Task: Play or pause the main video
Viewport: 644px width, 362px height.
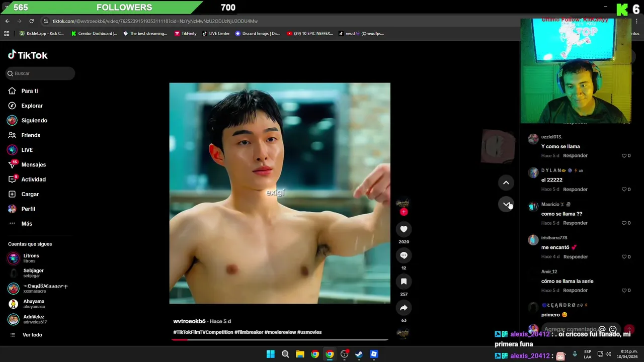Action: click(x=280, y=193)
